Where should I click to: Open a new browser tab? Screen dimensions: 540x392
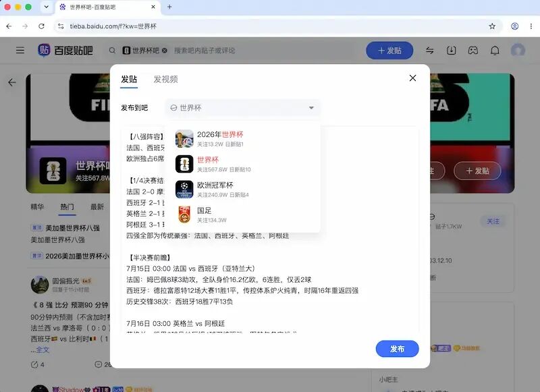169,7
